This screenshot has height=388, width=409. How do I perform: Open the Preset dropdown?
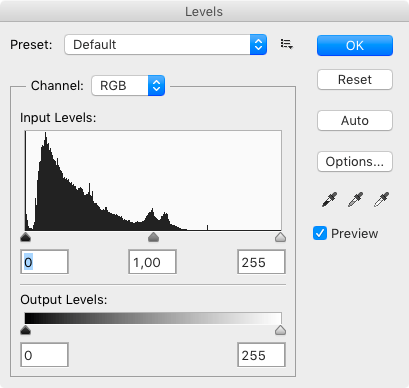pos(166,44)
